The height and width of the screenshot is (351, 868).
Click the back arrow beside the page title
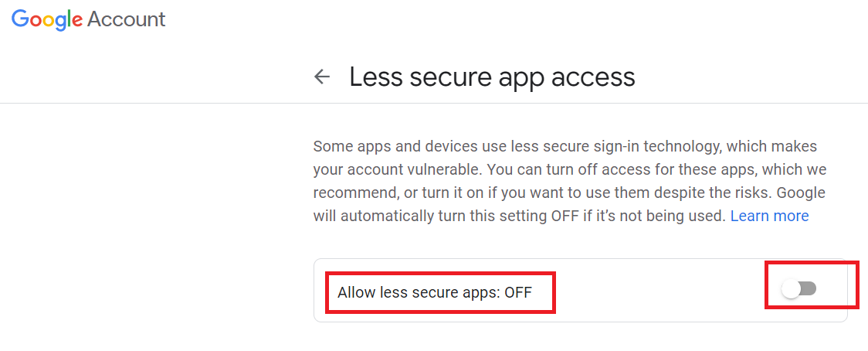click(x=322, y=77)
